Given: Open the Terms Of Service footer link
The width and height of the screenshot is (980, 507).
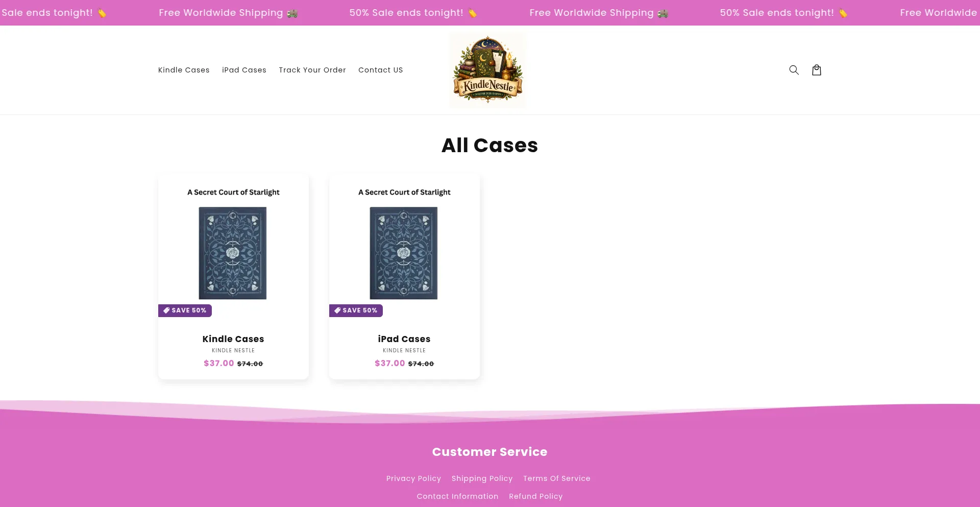Looking at the screenshot, I should tap(556, 478).
